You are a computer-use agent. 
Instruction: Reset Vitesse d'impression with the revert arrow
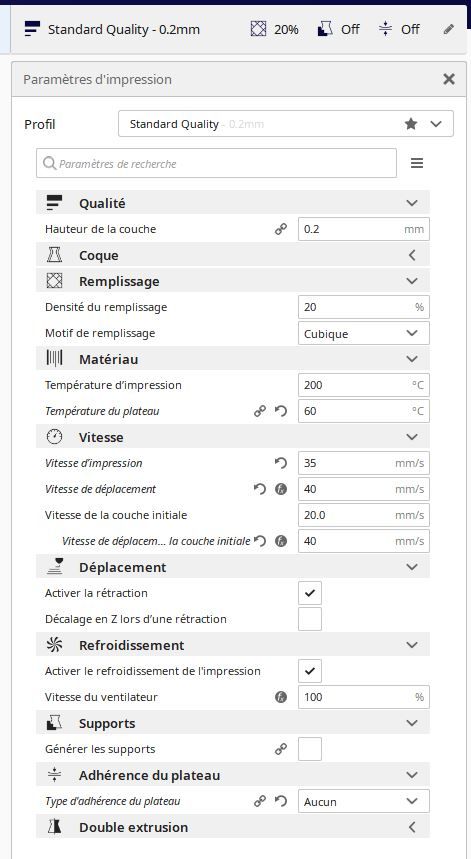pyautogui.click(x=281, y=463)
